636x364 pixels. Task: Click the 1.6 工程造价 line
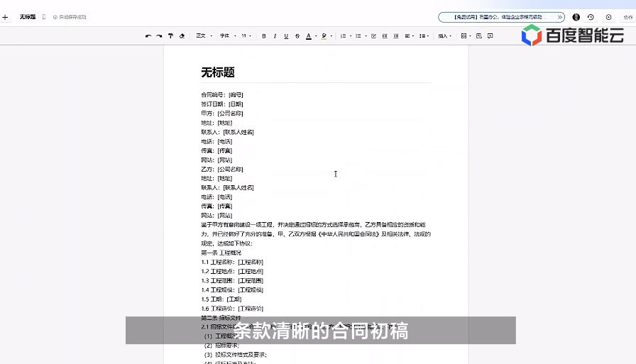232,309
